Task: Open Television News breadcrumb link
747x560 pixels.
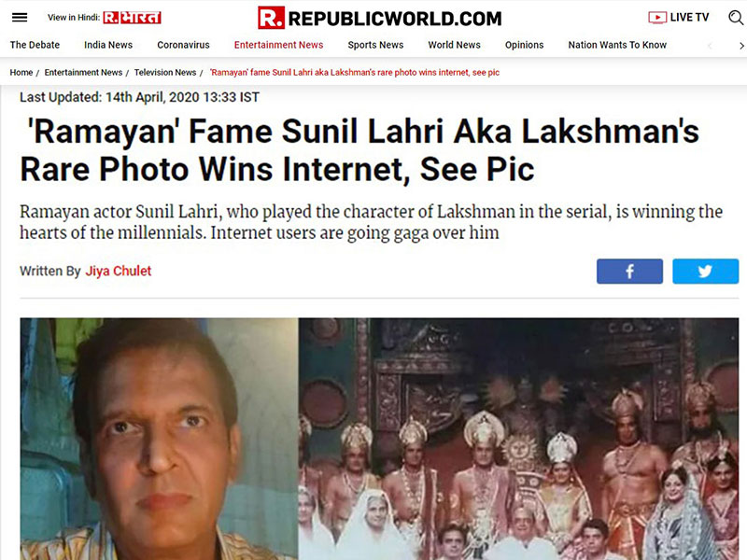Action: click(165, 73)
